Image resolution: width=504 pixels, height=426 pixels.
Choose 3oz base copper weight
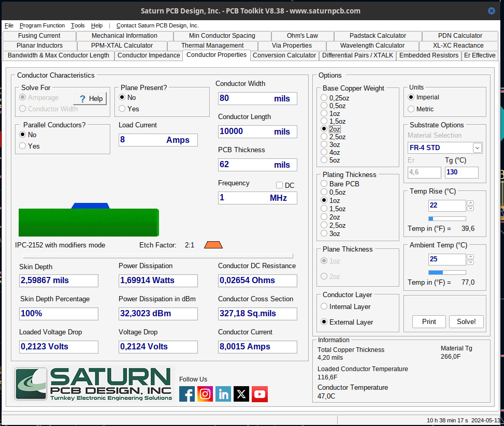click(x=330, y=144)
